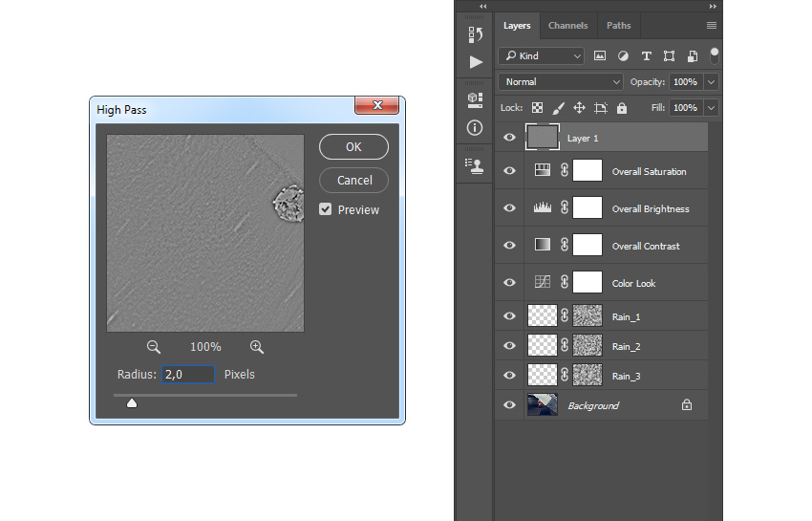Lock image pixels brush icon
This screenshot has width=812, height=521.
[x=558, y=108]
